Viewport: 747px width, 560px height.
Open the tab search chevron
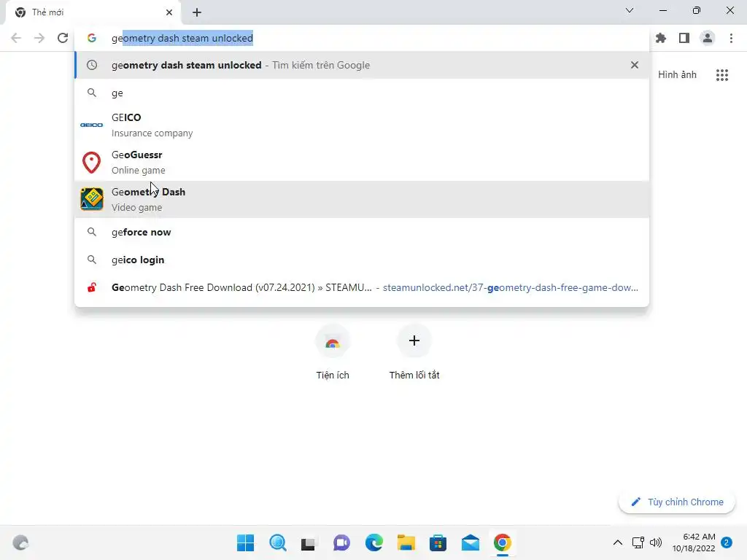pos(630,10)
